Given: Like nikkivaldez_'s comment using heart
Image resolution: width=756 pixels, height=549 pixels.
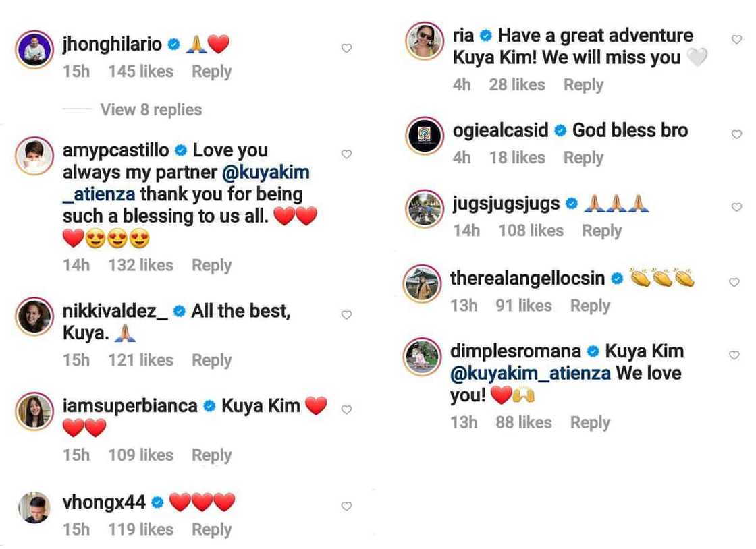Looking at the screenshot, I should pyautogui.click(x=346, y=315).
